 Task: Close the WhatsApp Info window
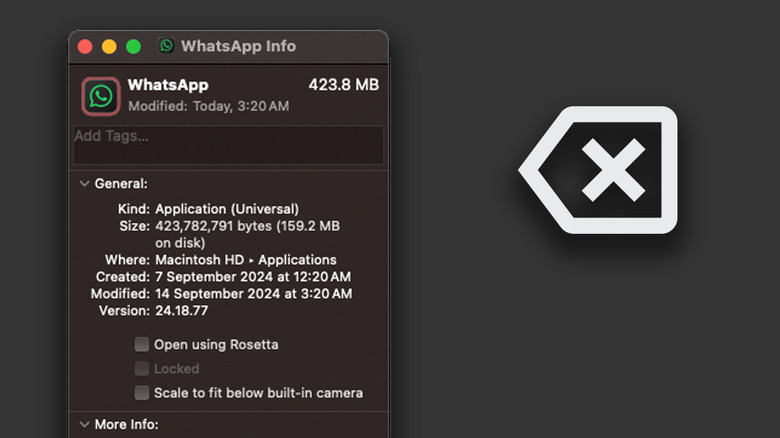coord(85,46)
